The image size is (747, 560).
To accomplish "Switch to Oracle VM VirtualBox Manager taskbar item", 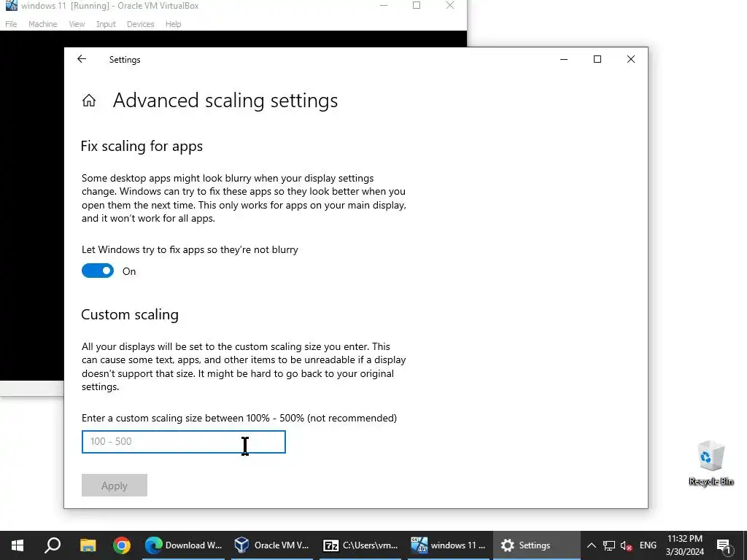I will pyautogui.click(x=272, y=545).
